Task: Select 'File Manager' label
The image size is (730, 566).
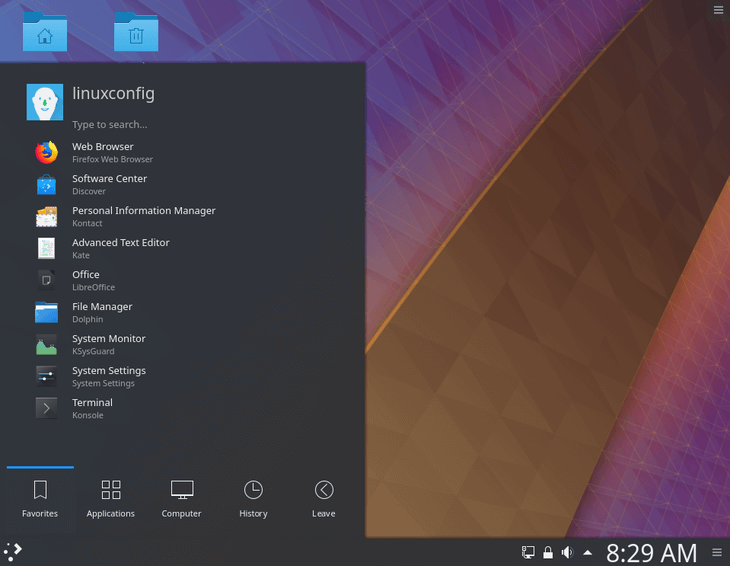Action: tap(102, 307)
